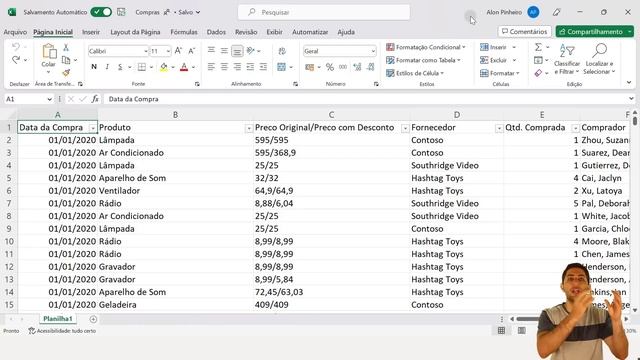Open Localizar e Selecionar menu
The image size is (640, 360).
599,59
